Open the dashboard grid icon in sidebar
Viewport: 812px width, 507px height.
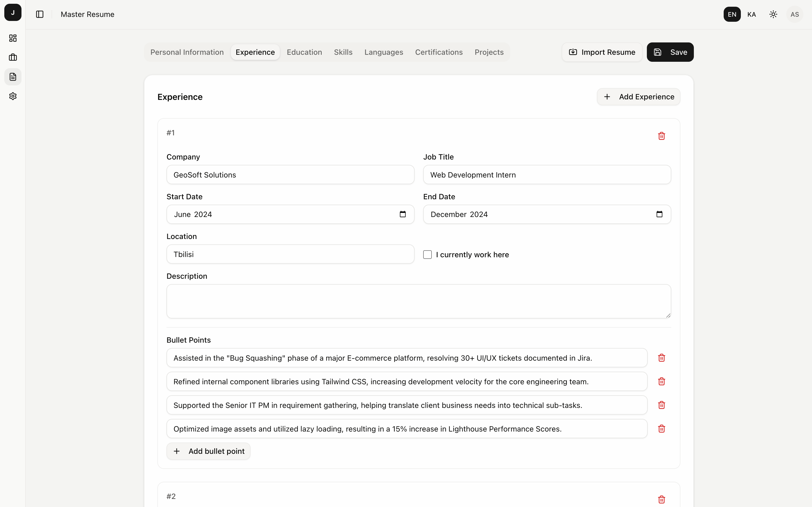13,38
